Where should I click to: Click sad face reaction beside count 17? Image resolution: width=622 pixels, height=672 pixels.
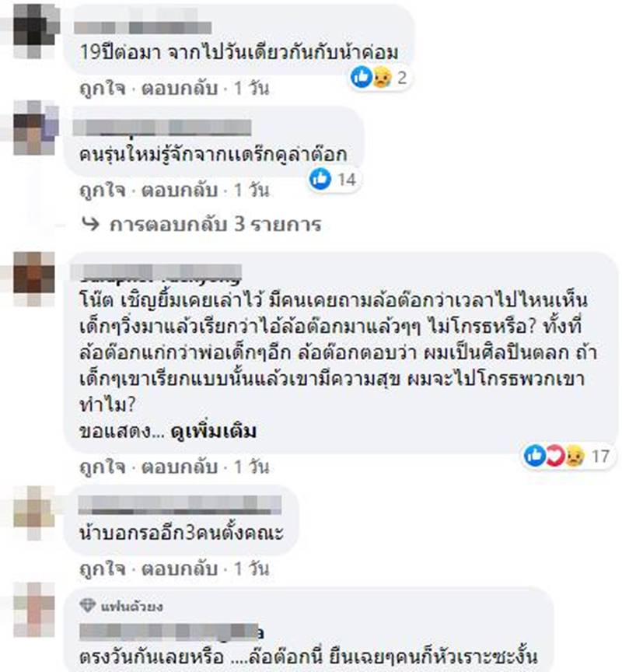tap(574, 456)
